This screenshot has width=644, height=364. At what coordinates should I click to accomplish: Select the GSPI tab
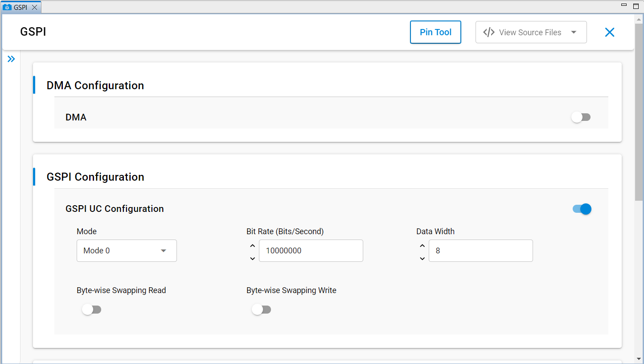[x=20, y=8]
